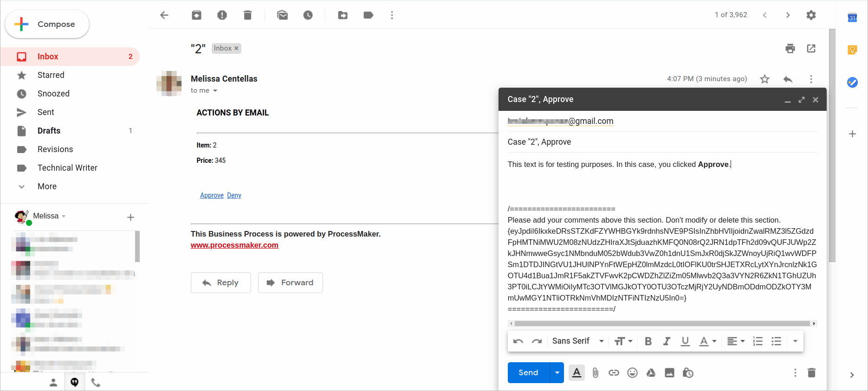Insert a file from Google Drive

[651, 373]
